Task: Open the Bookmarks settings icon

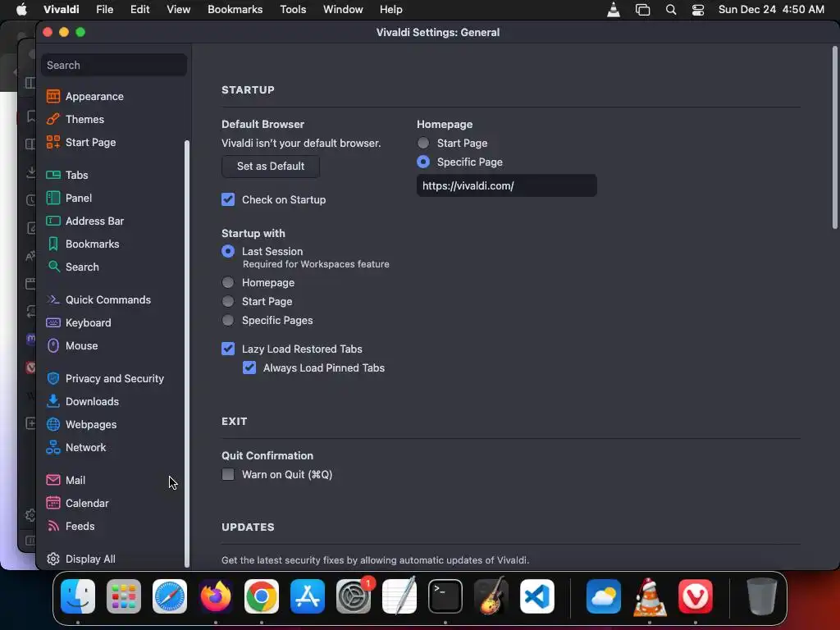Action: [53, 244]
